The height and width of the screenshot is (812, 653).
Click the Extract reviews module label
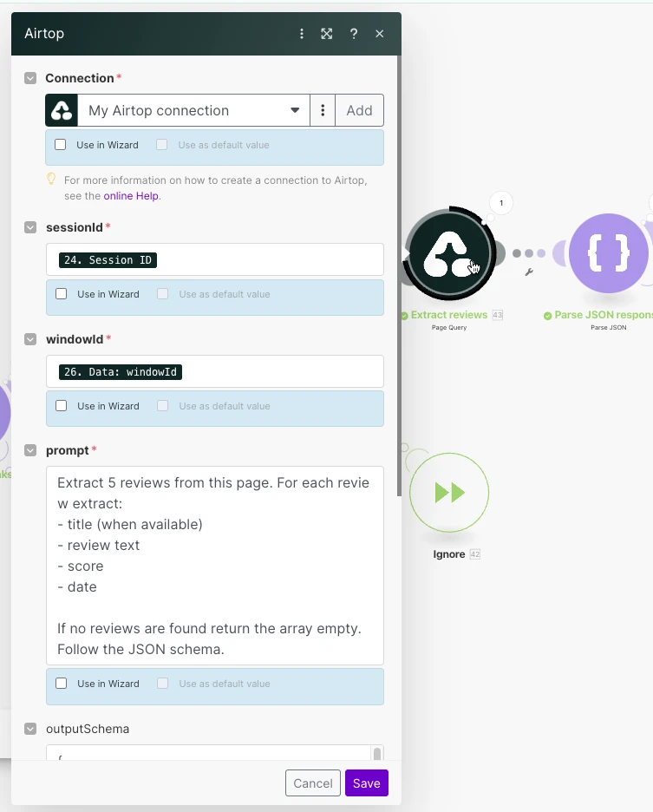coord(449,315)
